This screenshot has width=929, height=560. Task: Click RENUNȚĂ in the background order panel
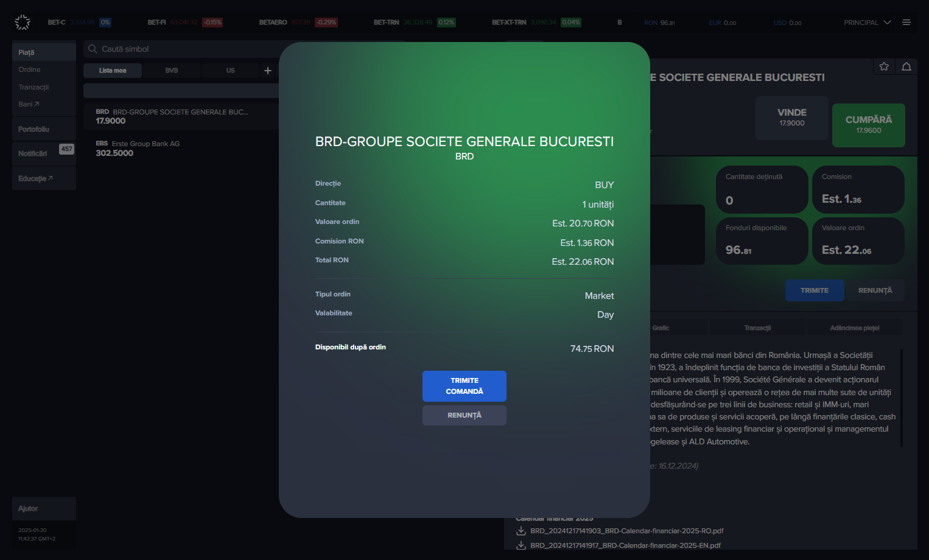pos(875,290)
